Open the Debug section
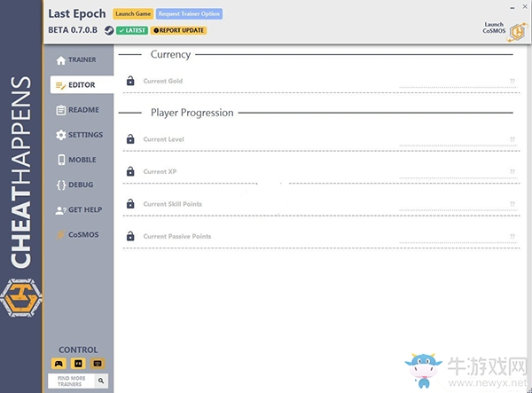Screen dimensions: 532x393 pyautogui.click(x=75, y=185)
